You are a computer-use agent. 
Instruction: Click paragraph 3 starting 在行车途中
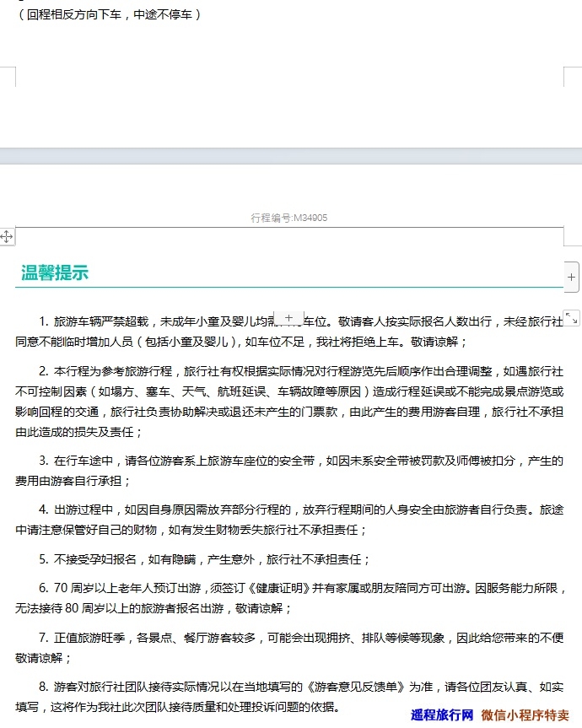301,461
